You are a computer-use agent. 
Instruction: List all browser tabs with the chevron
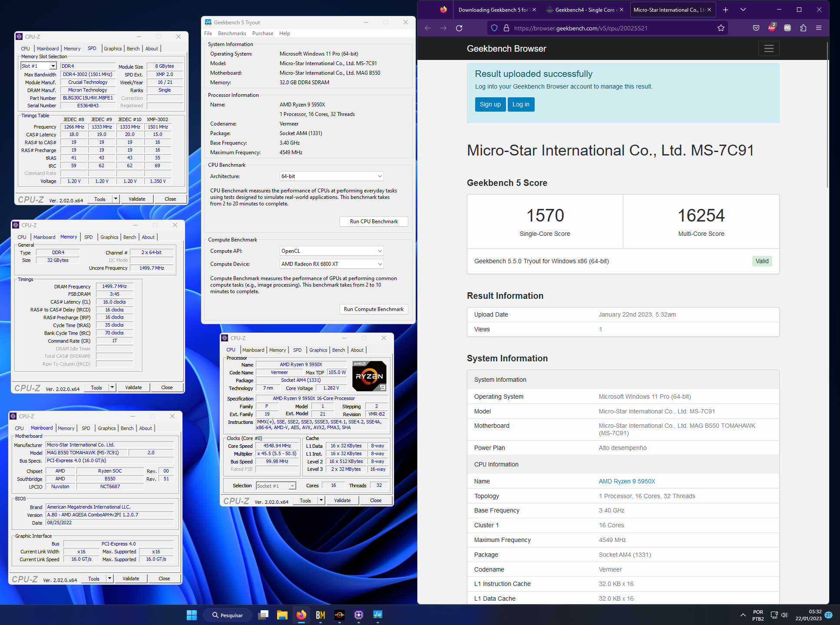tap(743, 10)
